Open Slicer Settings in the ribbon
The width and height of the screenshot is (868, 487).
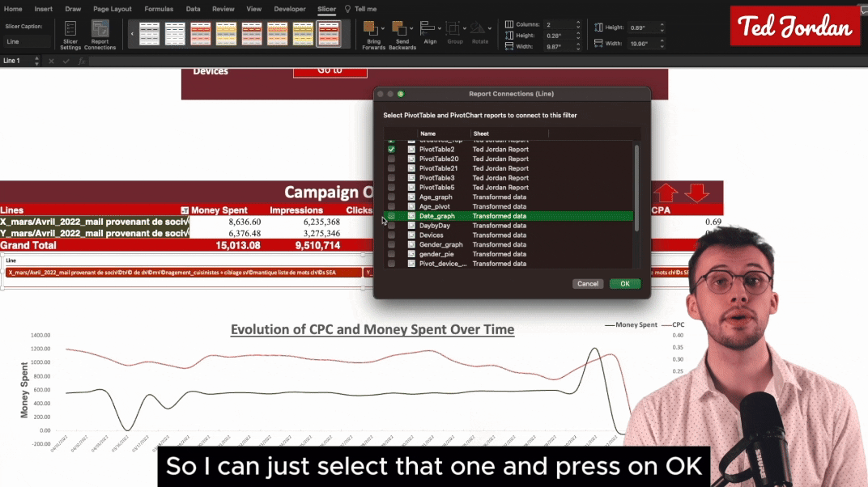[70, 32]
